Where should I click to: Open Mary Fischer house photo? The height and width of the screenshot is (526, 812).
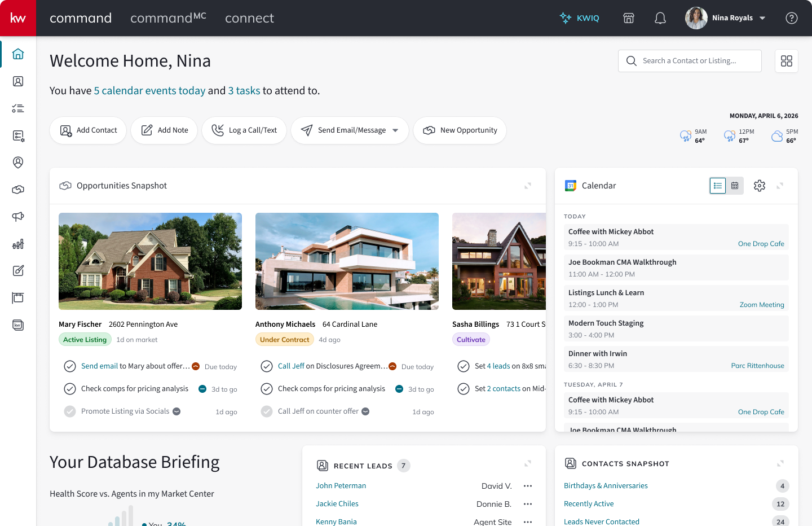coord(150,261)
